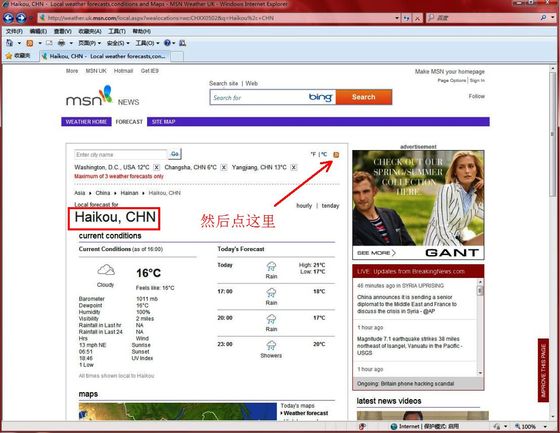The width and height of the screenshot is (560, 433).
Task: Expand the Print button dropdown arrow
Action: 71,43
